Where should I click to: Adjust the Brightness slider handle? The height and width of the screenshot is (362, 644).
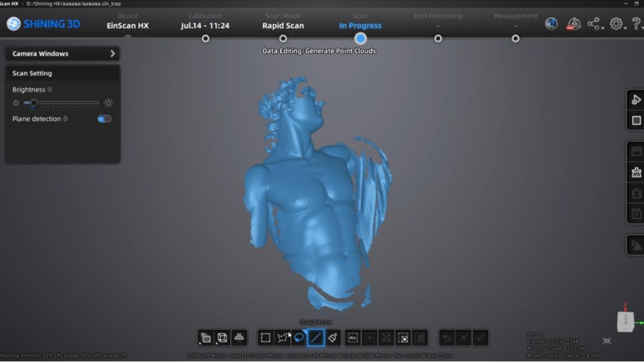[x=34, y=102]
